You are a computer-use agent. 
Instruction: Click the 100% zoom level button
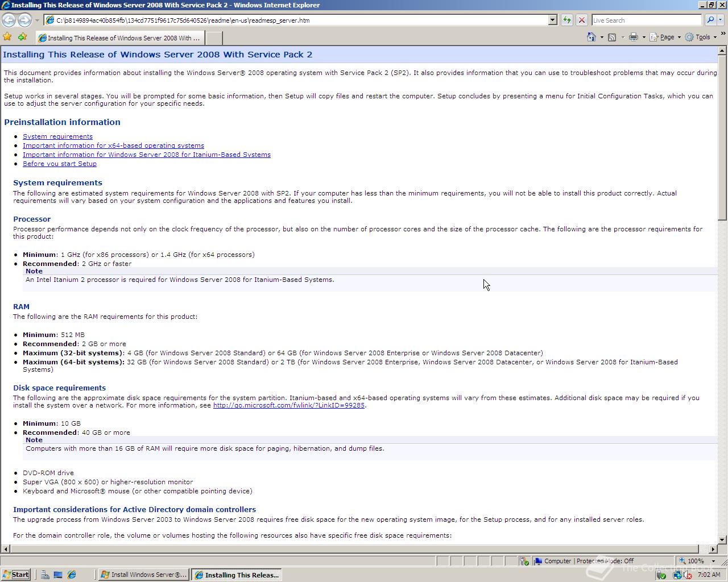tap(692, 561)
